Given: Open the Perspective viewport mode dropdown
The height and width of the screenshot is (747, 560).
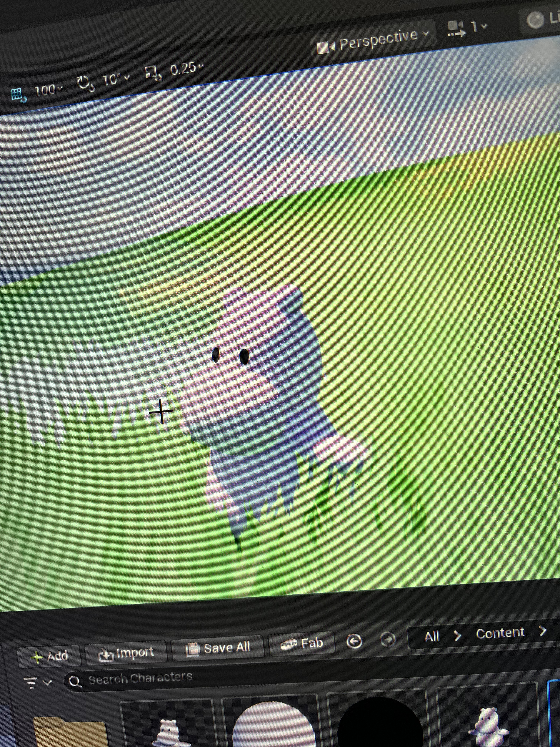Looking at the screenshot, I should pyautogui.click(x=373, y=41).
